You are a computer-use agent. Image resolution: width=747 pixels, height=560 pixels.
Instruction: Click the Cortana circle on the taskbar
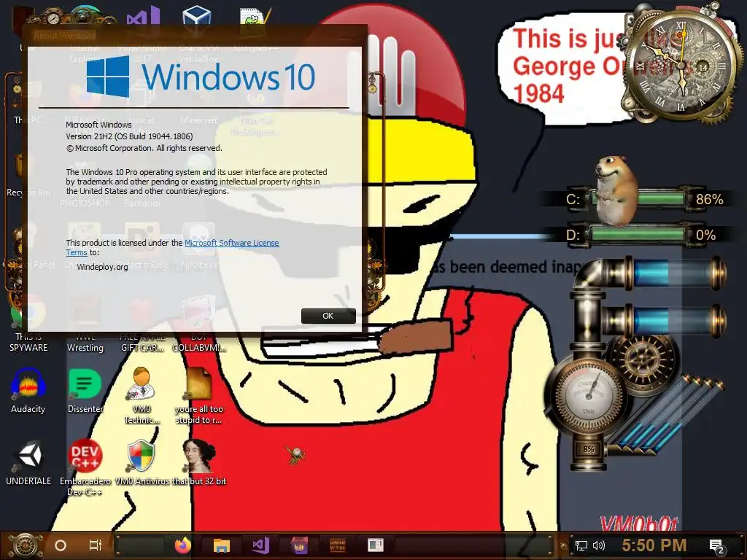[61, 545]
